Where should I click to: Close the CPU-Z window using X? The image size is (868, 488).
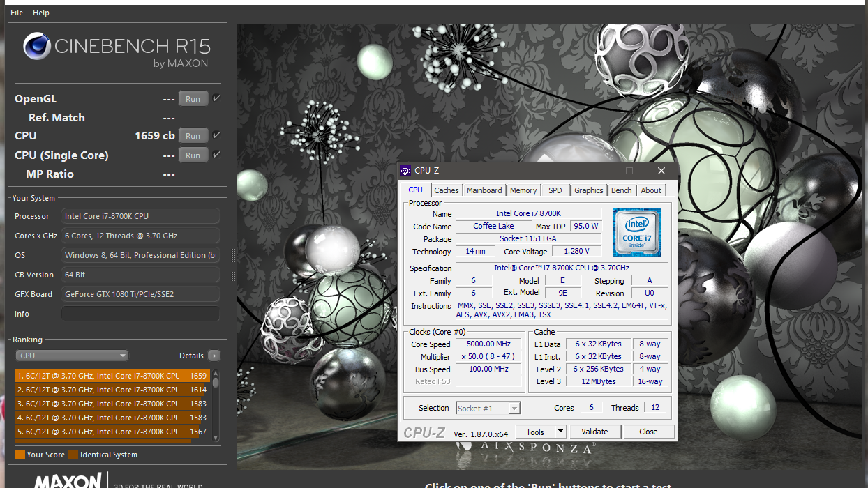[661, 171]
